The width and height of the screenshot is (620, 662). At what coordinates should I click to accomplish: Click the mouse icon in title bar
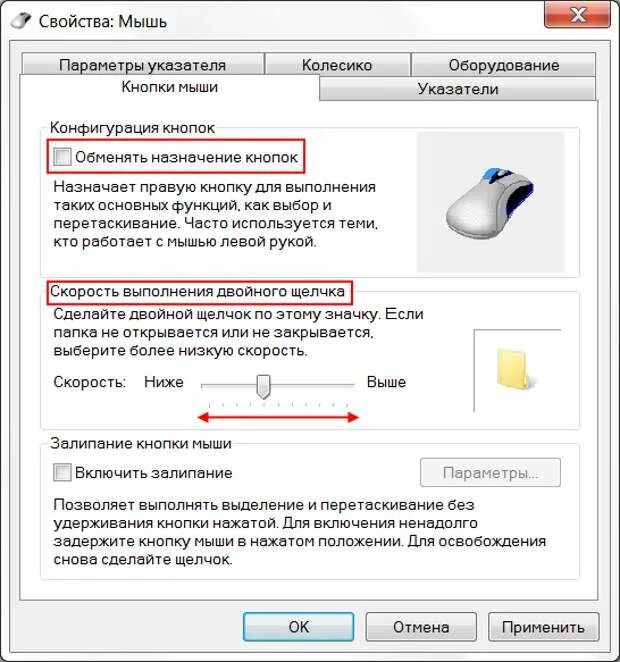20,21
